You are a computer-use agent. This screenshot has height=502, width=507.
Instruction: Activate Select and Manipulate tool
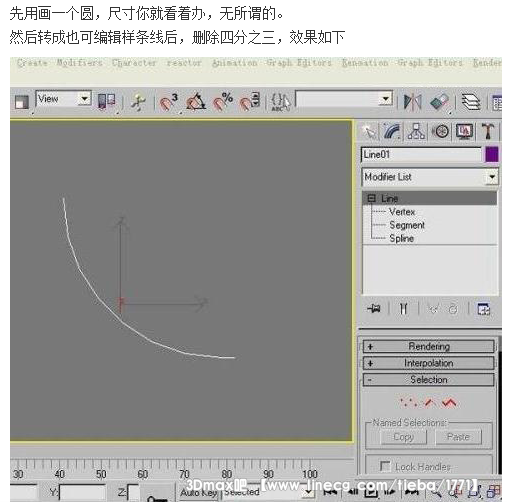point(138,101)
